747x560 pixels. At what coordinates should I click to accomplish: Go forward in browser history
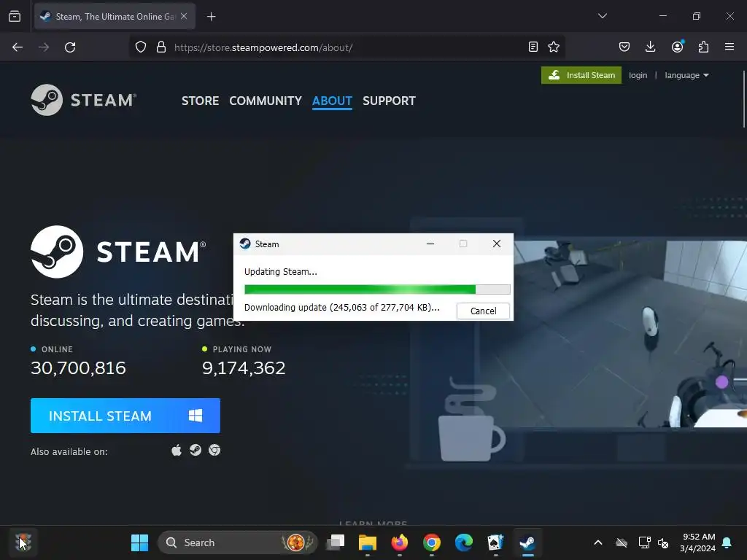(44, 47)
